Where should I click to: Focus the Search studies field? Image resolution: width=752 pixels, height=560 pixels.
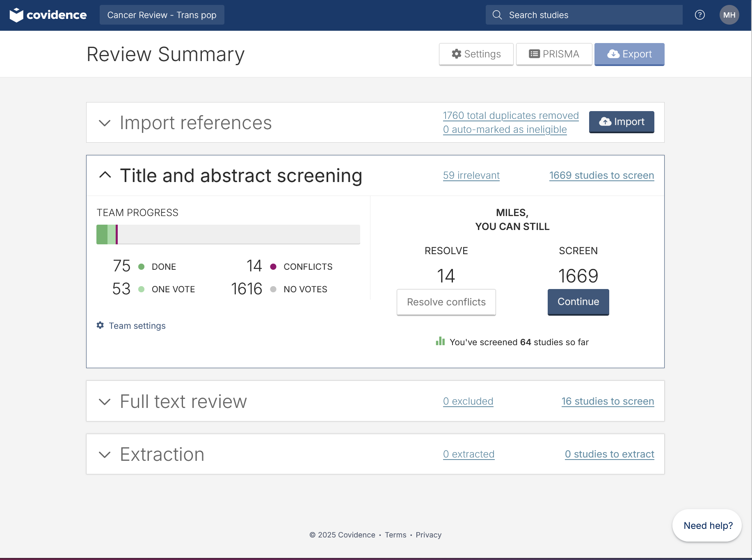pyautogui.click(x=584, y=15)
